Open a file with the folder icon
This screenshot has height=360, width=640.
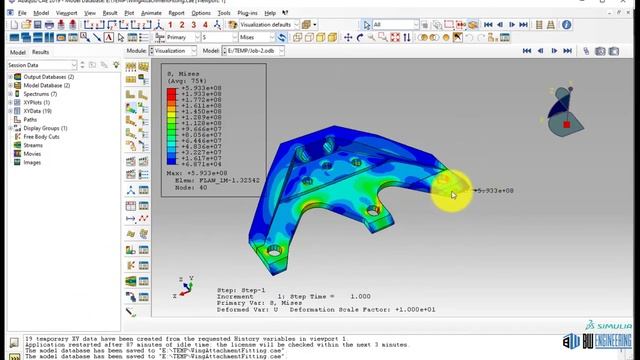pos(26,25)
